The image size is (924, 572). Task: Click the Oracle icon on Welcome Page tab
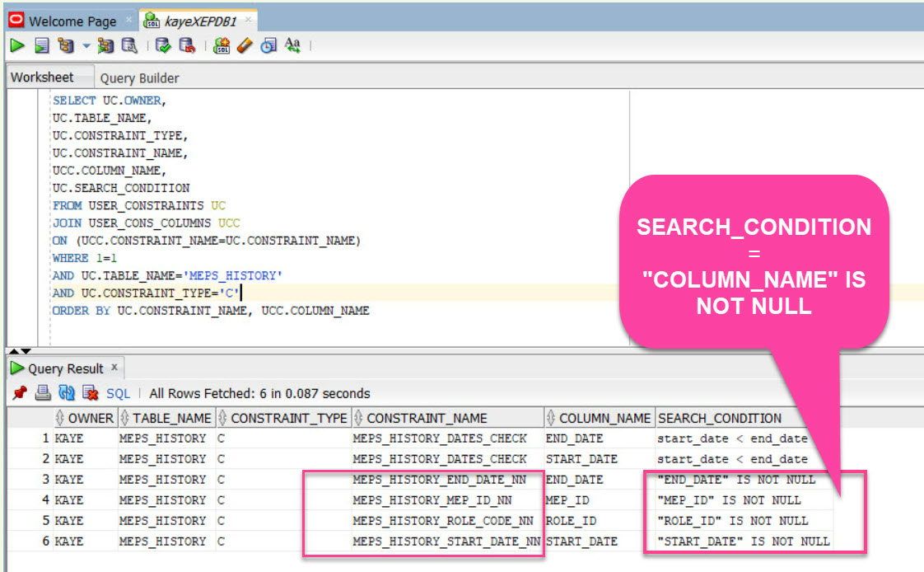[16, 20]
